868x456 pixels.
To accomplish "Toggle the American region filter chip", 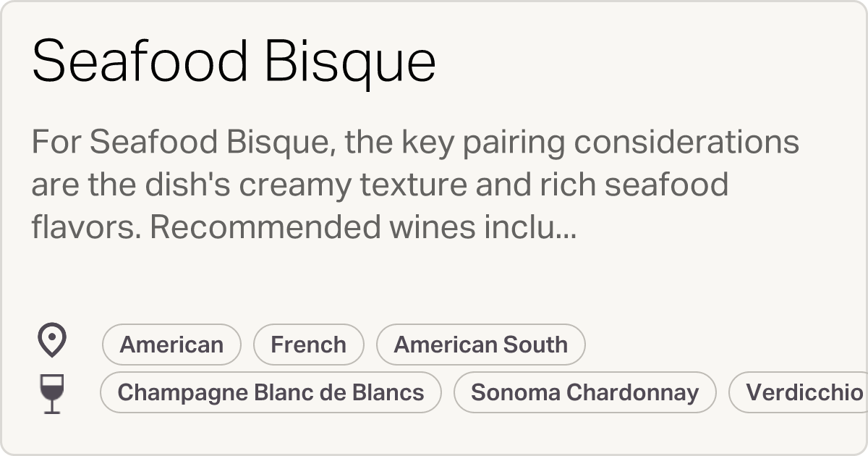I will point(171,345).
